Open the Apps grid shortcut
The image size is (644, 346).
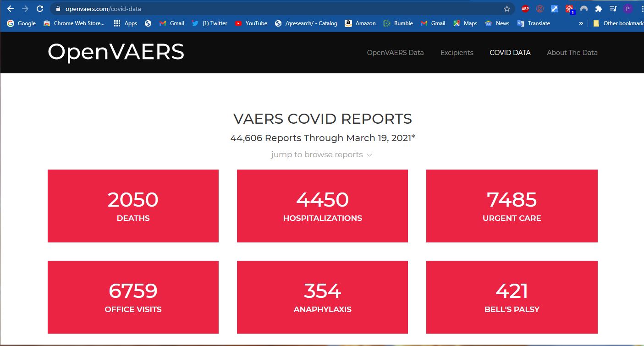point(125,23)
